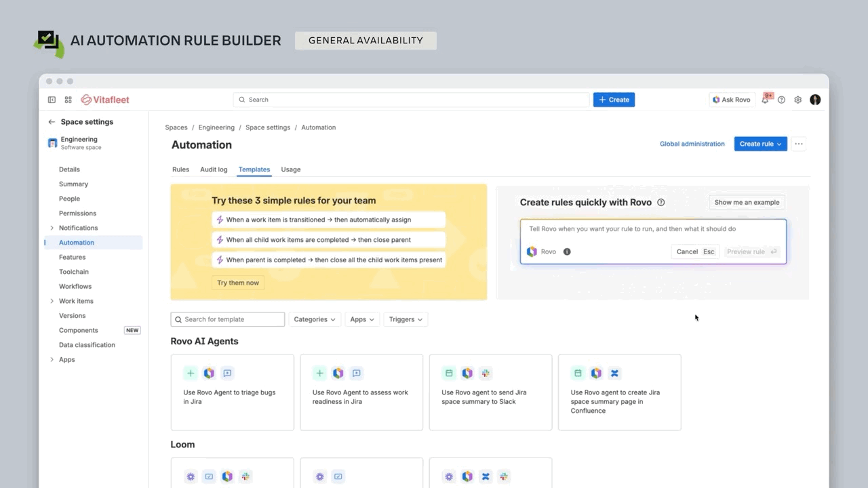Click the Vitafleet logo
The height and width of the screenshot is (488, 868).
105,100
